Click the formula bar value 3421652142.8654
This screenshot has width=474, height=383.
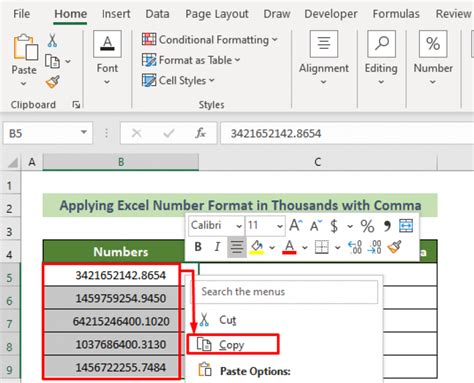coord(276,134)
